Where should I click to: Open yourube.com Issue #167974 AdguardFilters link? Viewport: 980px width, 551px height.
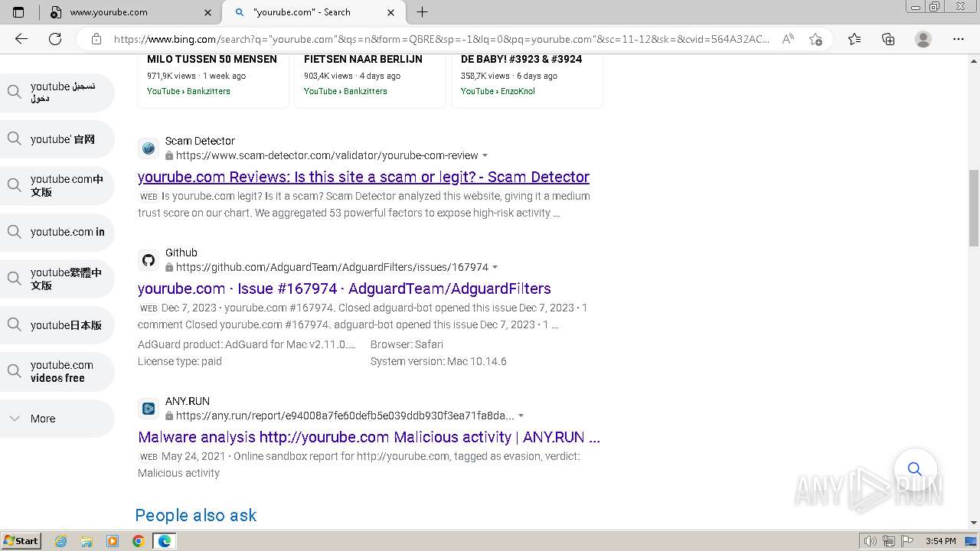click(x=345, y=289)
